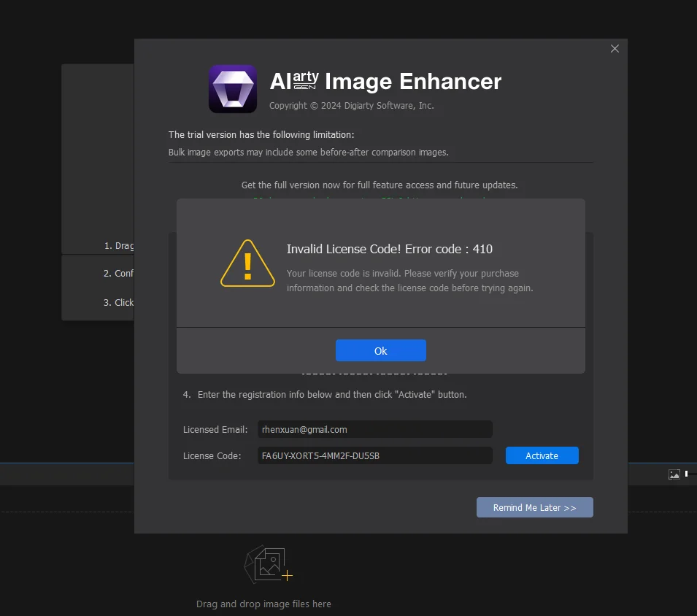Click 'Get the full version now' text

(x=380, y=185)
